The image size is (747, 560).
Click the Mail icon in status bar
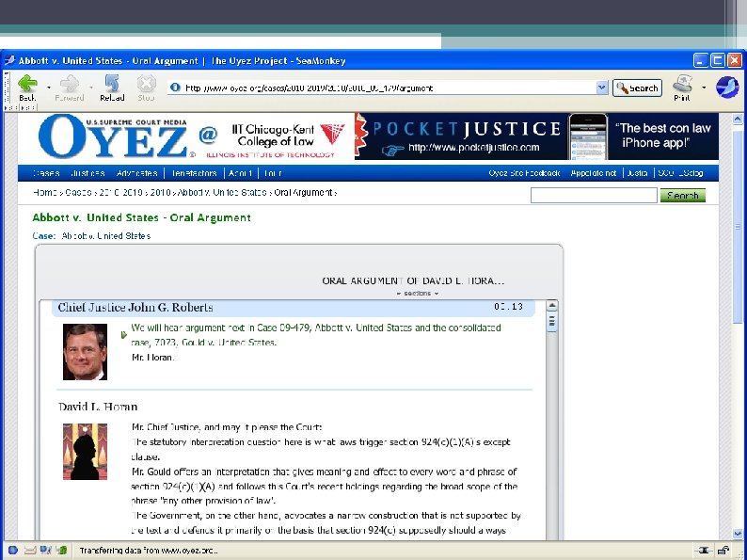[29, 550]
